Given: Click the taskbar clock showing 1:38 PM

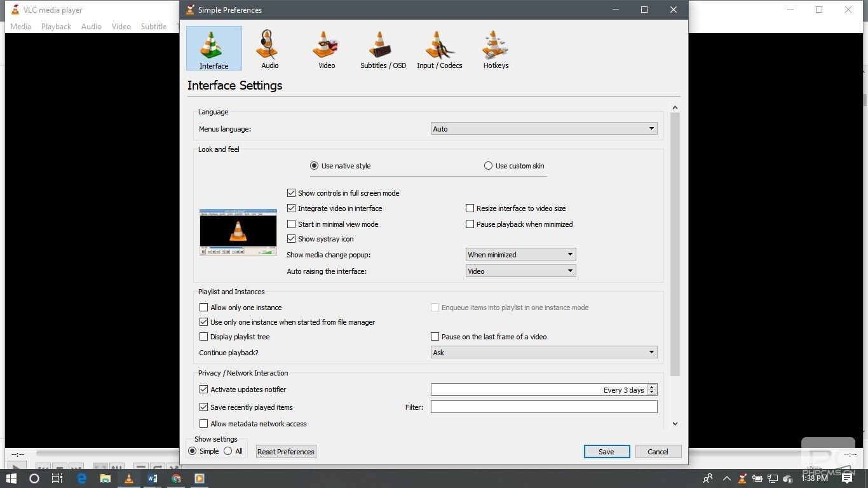Looking at the screenshot, I should (x=815, y=478).
